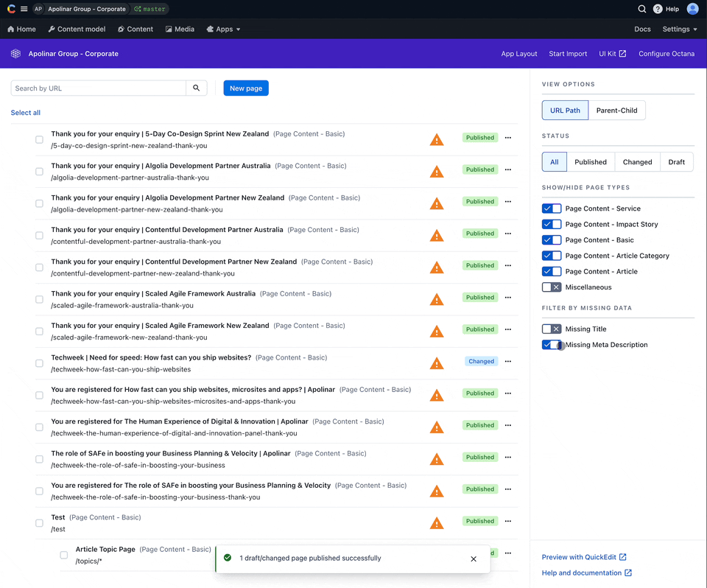This screenshot has width=707, height=588.
Task: Open the hamburger menu icon
Action: tap(24, 9)
